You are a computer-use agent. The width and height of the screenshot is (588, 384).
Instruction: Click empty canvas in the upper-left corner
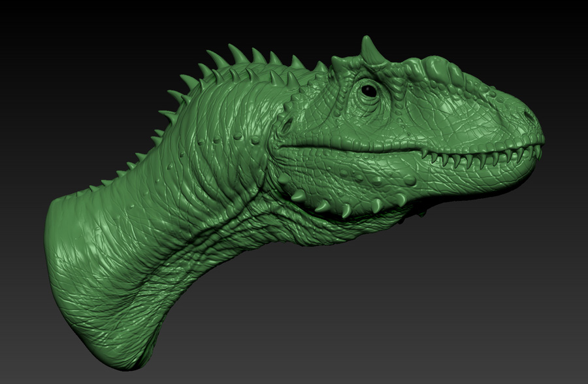point(39,33)
